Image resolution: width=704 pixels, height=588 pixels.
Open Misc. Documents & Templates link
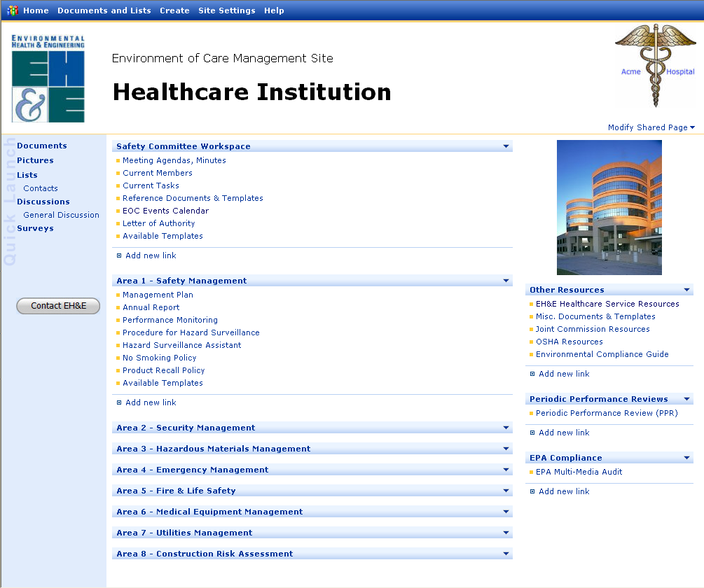(x=595, y=316)
